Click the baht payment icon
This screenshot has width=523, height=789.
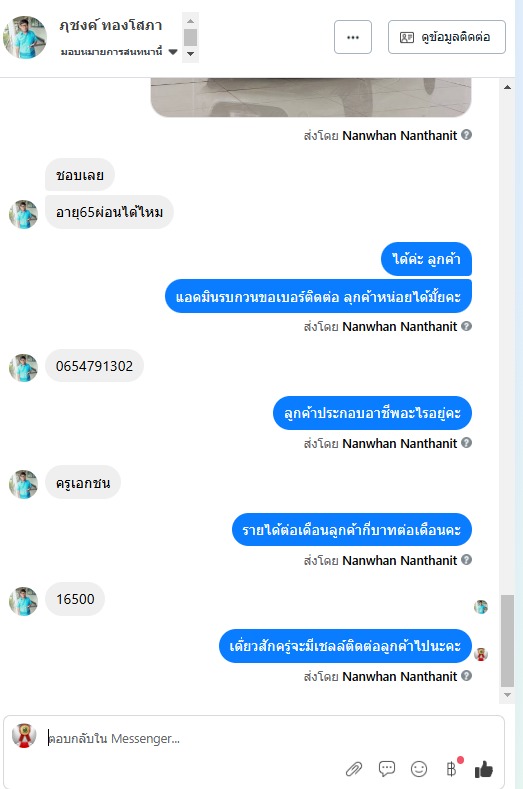(x=452, y=768)
